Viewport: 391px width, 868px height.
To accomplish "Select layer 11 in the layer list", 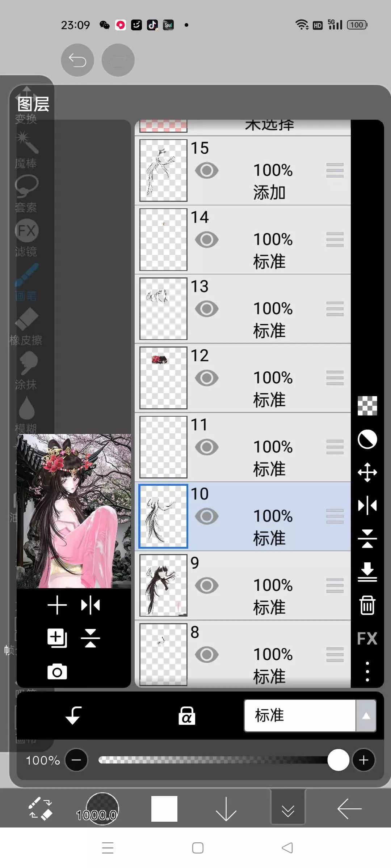I will (243, 447).
